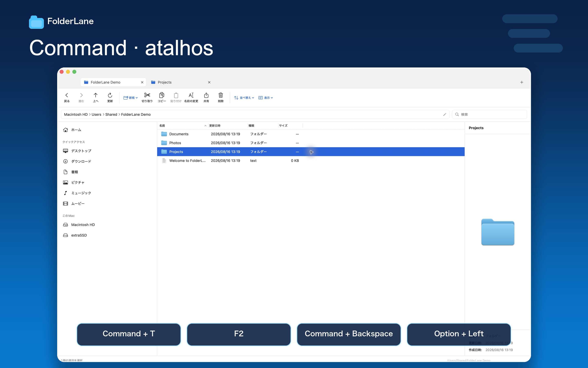Image resolution: width=588 pixels, height=368 pixels.
Task: Open ミュージック in the sidebar
Action: coord(107,193)
